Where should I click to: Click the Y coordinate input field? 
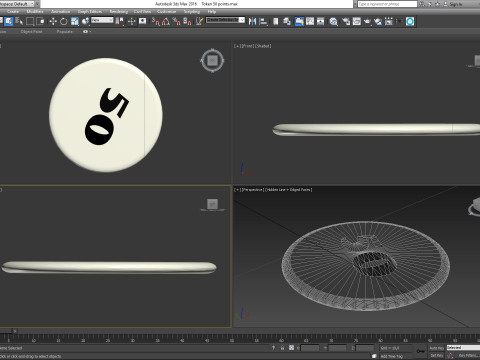point(337,348)
